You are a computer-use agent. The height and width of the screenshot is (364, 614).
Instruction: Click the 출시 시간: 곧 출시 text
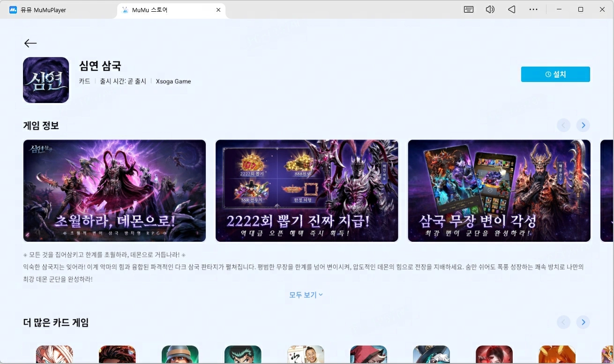point(123,81)
